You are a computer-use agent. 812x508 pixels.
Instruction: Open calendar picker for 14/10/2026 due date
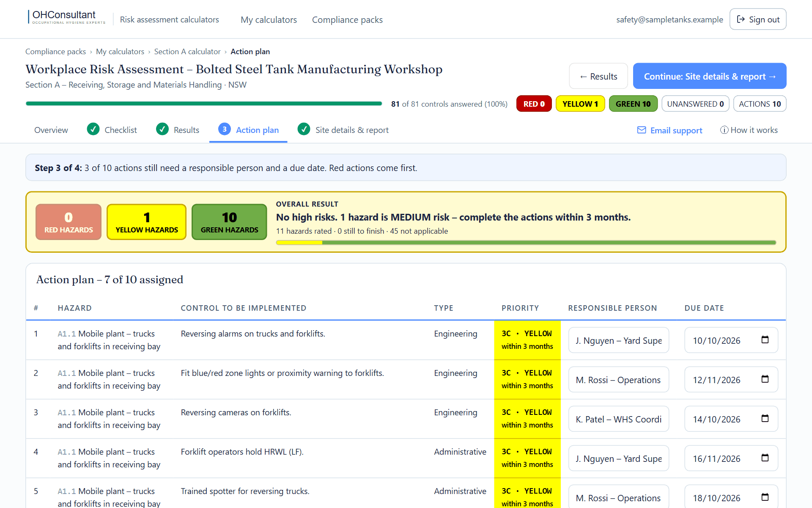coord(765,419)
